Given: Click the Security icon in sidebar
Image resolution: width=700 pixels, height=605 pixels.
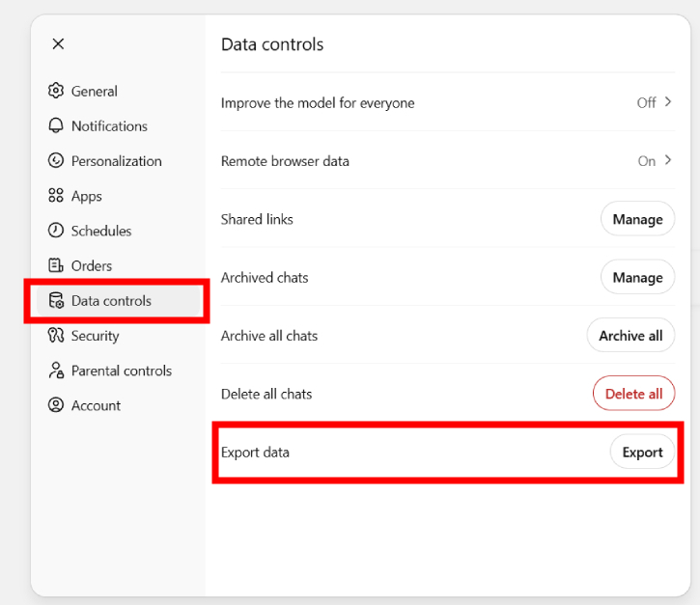Looking at the screenshot, I should 56,336.
